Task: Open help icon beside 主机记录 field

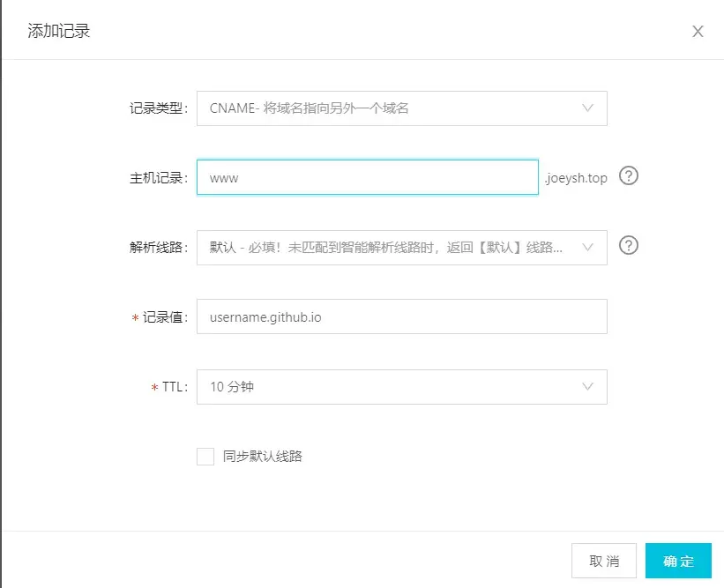Action: [x=629, y=175]
